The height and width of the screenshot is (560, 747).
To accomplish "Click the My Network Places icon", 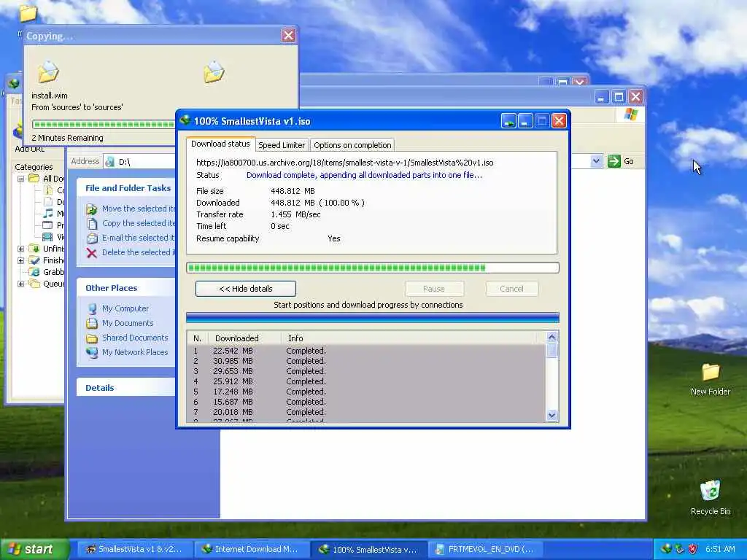I will [92, 352].
